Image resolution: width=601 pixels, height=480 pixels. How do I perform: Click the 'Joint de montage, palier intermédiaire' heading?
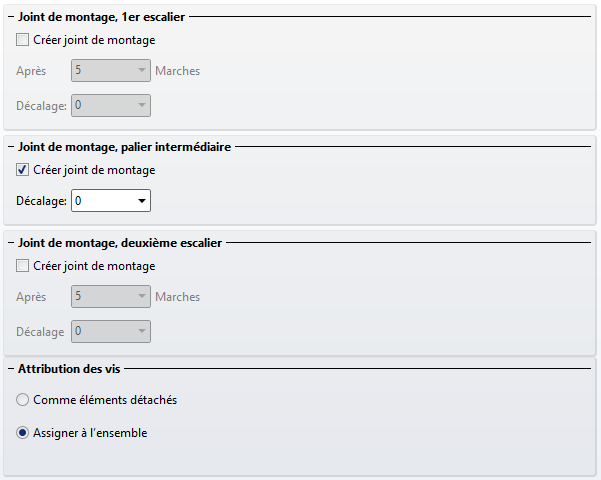tap(124, 147)
